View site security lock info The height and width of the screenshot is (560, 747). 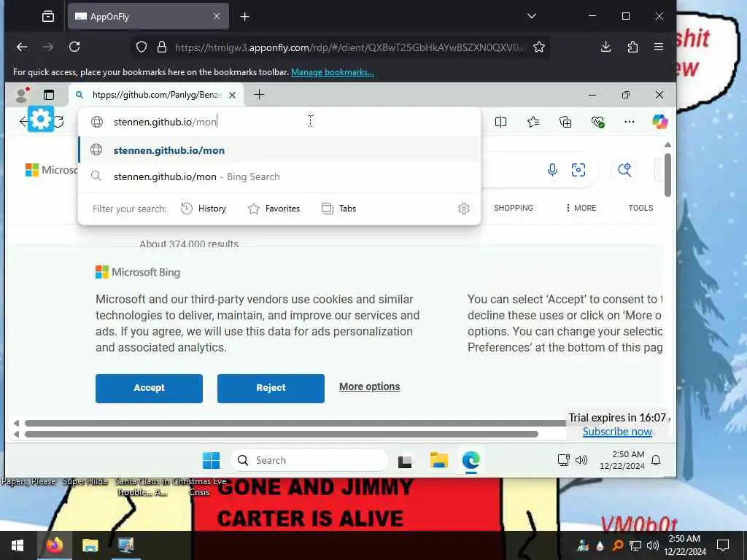pyautogui.click(x=162, y=47)
